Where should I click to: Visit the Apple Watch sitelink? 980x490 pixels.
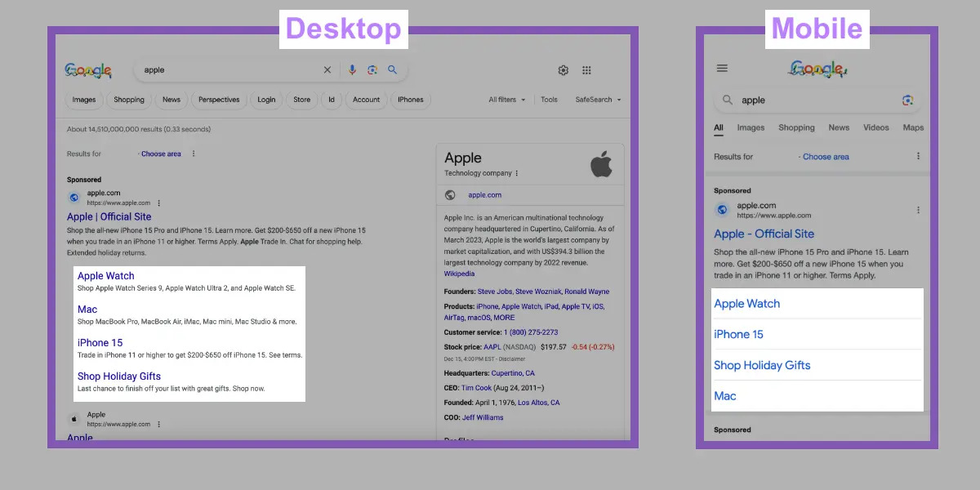coord(105,275)
